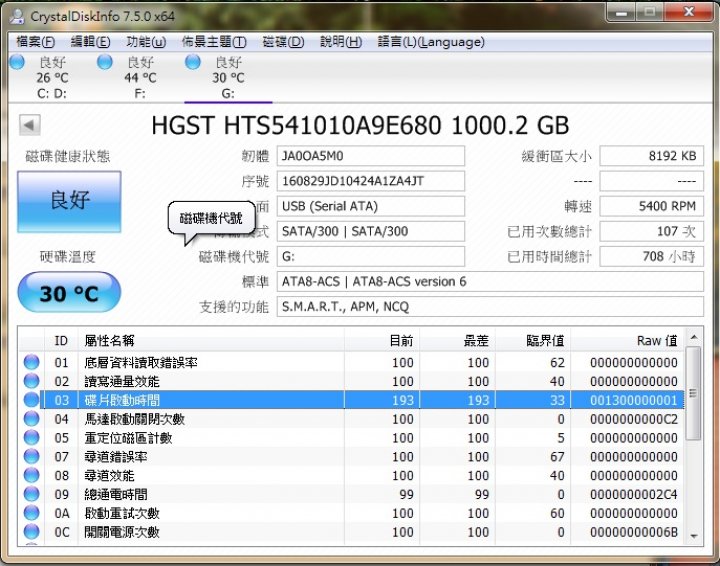720x566 pixels.
Task: Click the disk title HGST HTS541010A9E680 1000.2 GB
Action: (360, 125)
